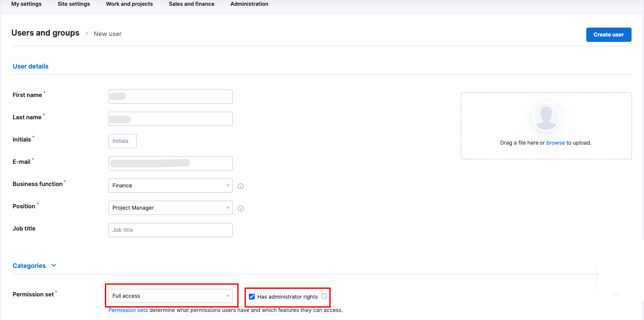Uncheck Has administrator rights
Image resolution: width=644 pixels, height=320 pixels.
(252, 296)
